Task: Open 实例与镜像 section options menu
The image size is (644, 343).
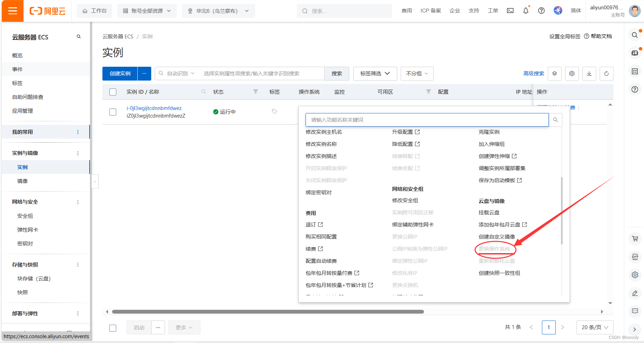Action: 78,153
